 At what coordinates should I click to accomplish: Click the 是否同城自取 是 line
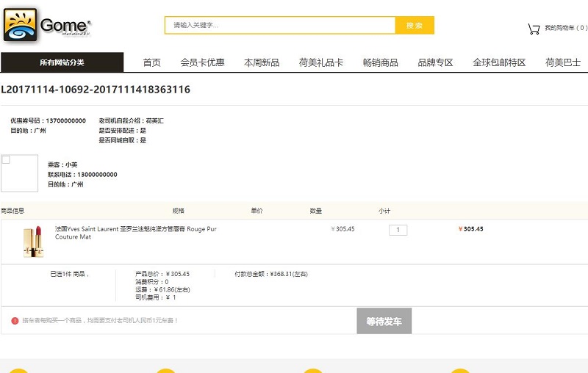point(122,140)
